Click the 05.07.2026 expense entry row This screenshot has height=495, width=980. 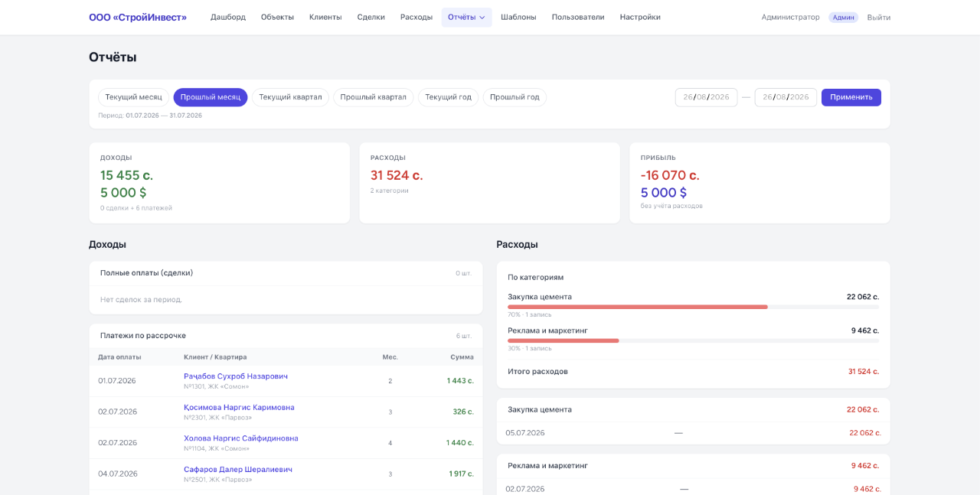[x=693, y=433]
